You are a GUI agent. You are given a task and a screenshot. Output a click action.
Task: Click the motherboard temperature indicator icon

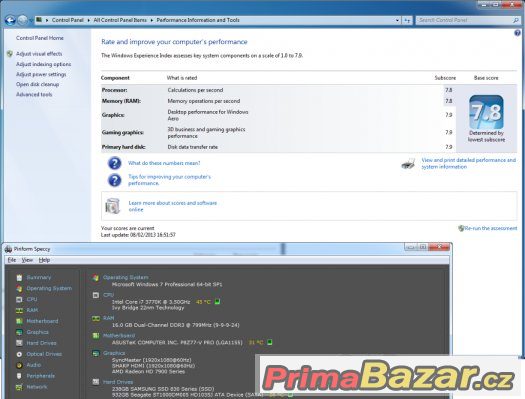270,342
